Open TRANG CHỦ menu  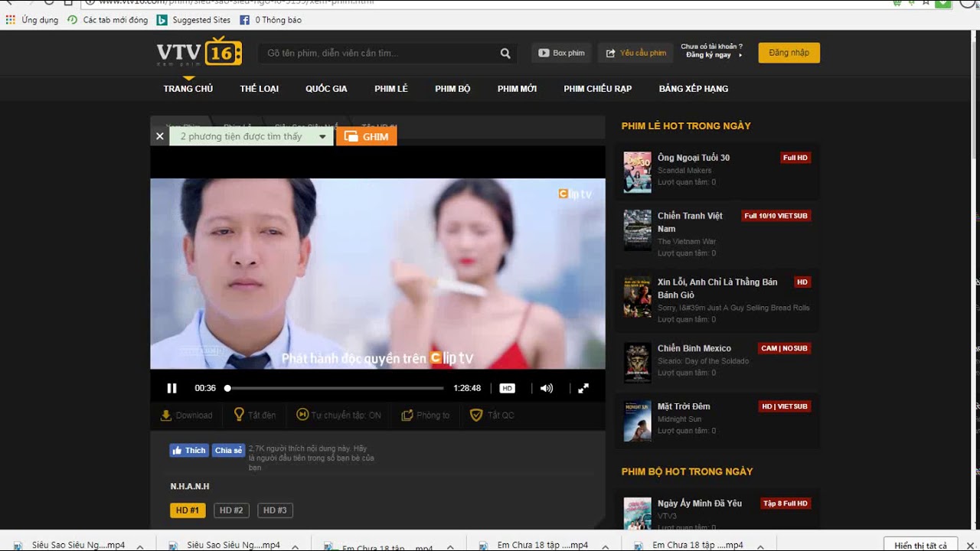[188, 89]
